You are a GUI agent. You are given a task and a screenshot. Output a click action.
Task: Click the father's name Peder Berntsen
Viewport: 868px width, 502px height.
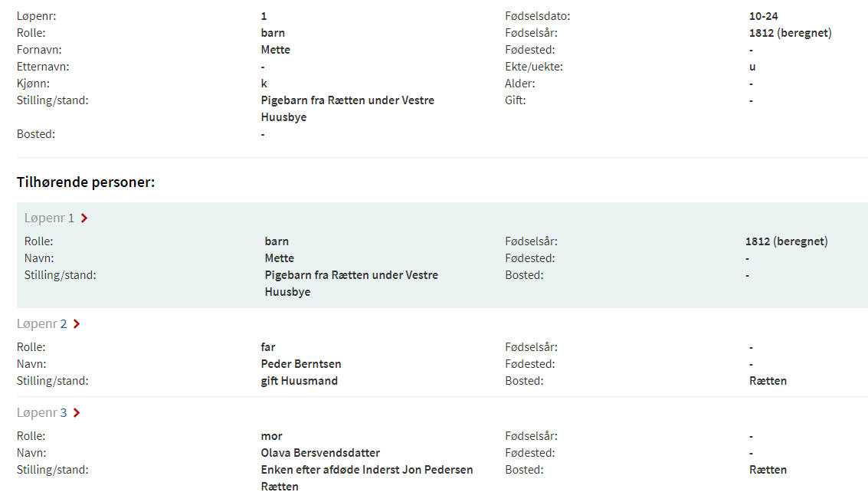point(301,364)
